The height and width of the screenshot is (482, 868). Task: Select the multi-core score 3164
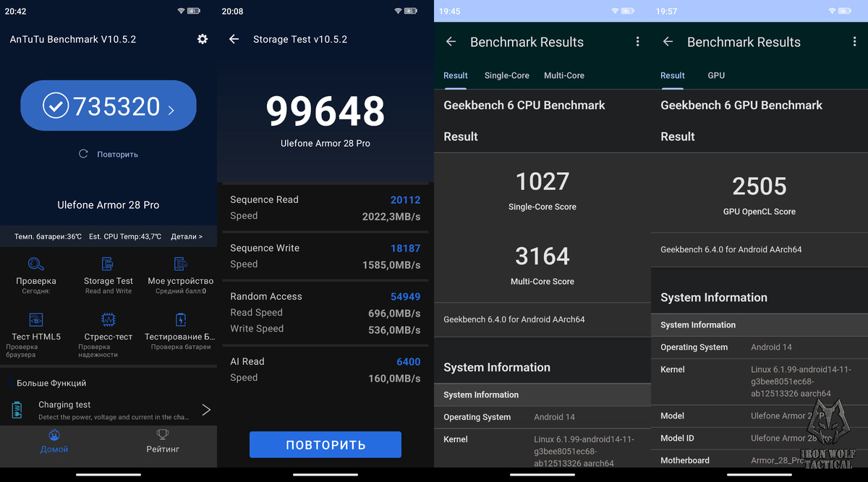pyautogui.click(x=542, y=256)
